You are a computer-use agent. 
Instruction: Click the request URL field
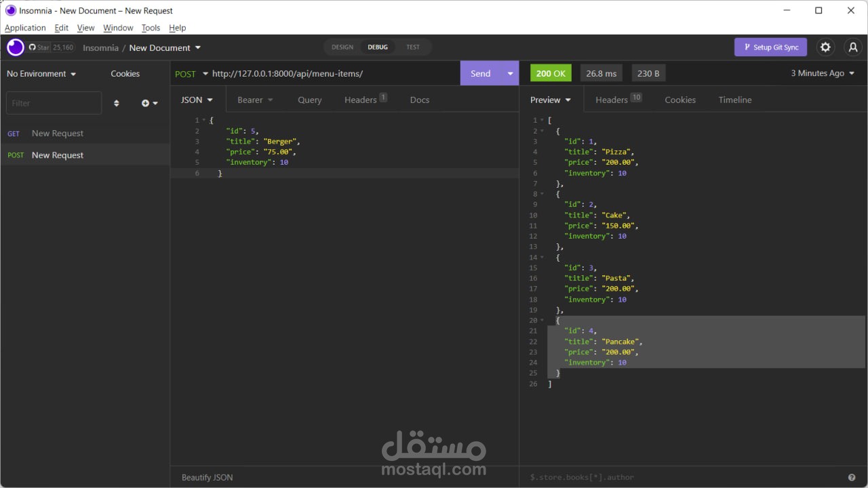pyautogui.click(x=332, y=73)
